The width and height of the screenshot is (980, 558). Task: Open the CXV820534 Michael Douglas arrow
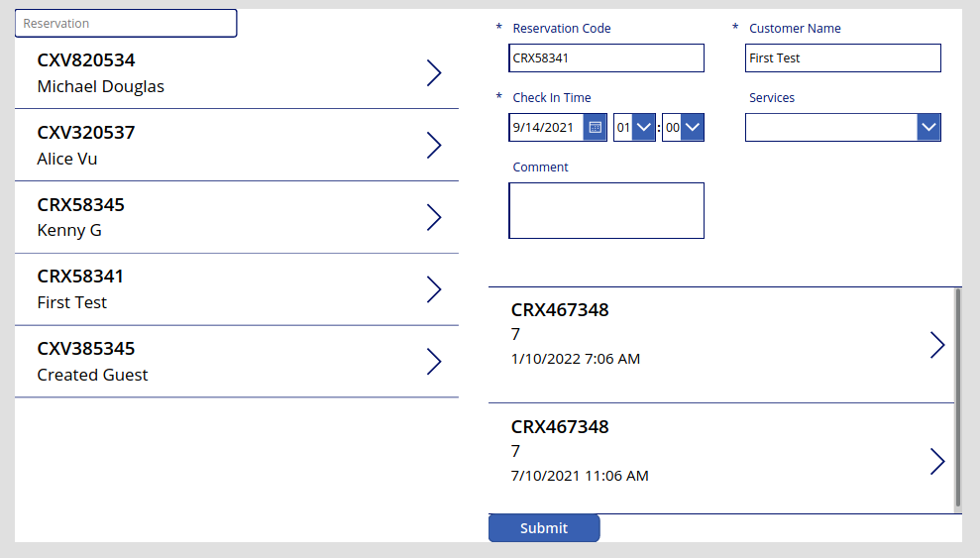(x=434, y=73)
